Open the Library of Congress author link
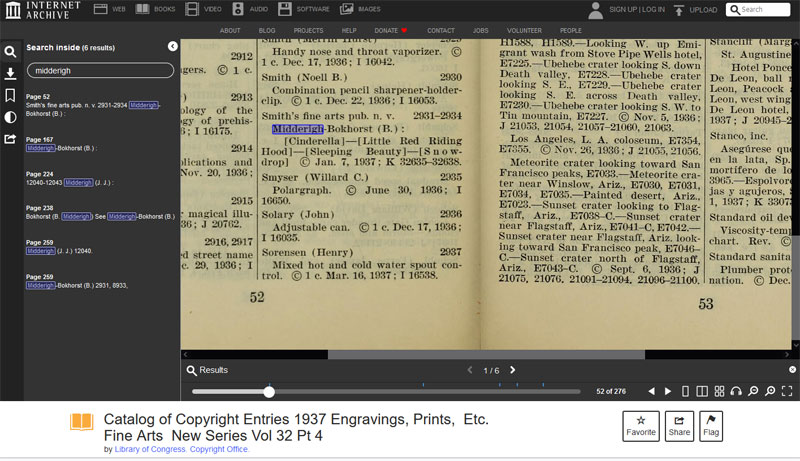 click(150, 449)
